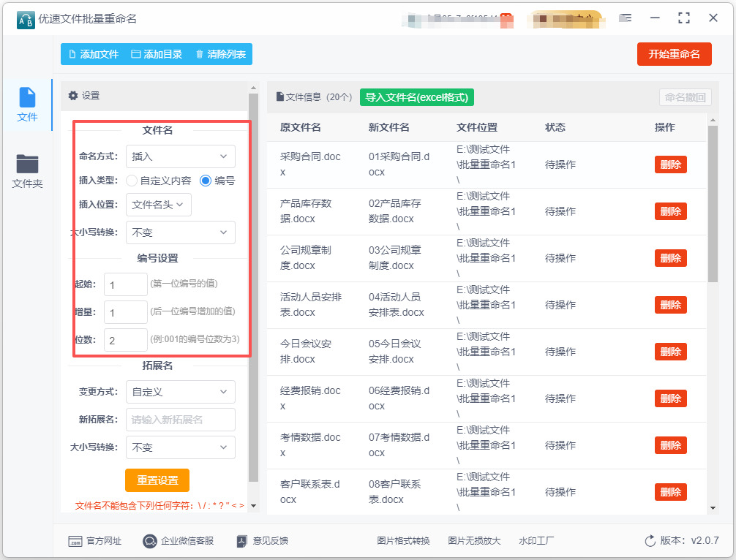Click the 起始 number input field
The height and width of the screenshot is (560, 736).
[x=126, y=284]
